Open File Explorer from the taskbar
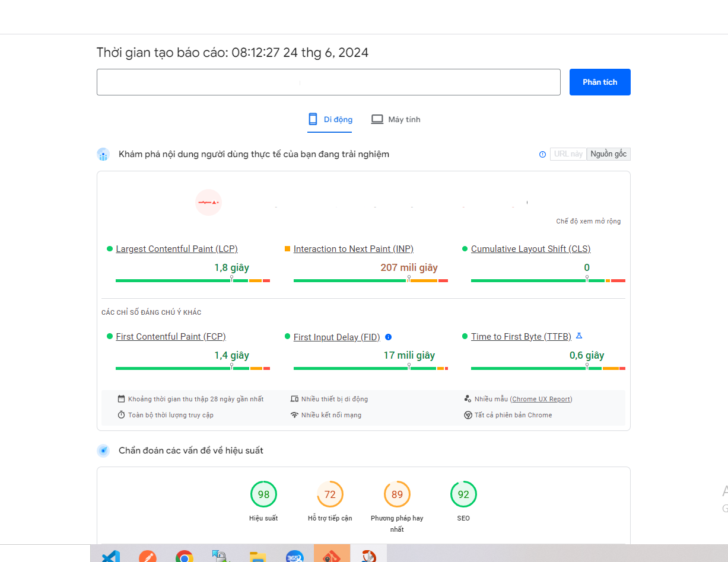Image resolution: width=728 pixels, height=562 pixels. 257,556
